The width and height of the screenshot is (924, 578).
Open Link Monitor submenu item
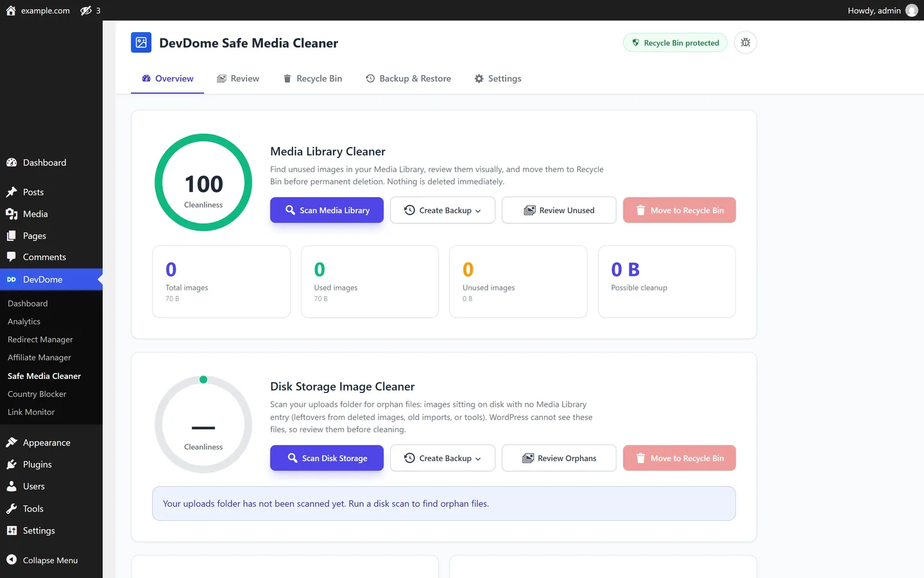click(31, 412)
